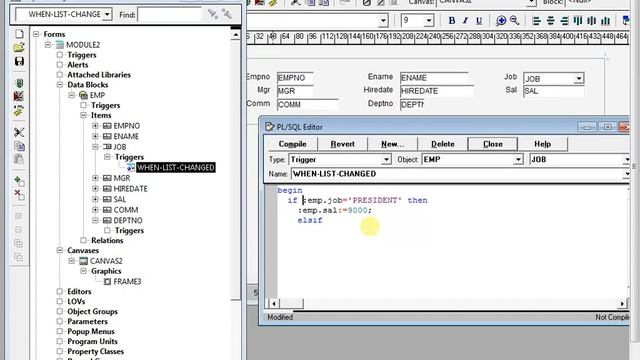Screen dimensions: 640x360
Task: Click the Collapse All icon in navigator toolbar
Action: pos(19,257)
